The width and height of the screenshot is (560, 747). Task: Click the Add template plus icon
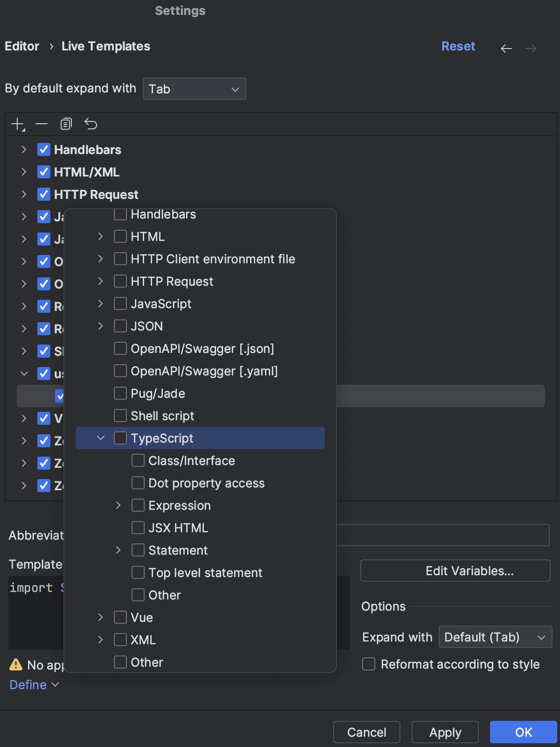click(17, 124)
